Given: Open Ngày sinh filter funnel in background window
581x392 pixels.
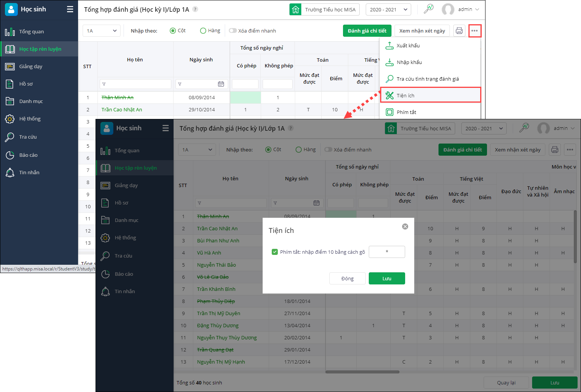Looking at the screenshot, I should [180, 84].
